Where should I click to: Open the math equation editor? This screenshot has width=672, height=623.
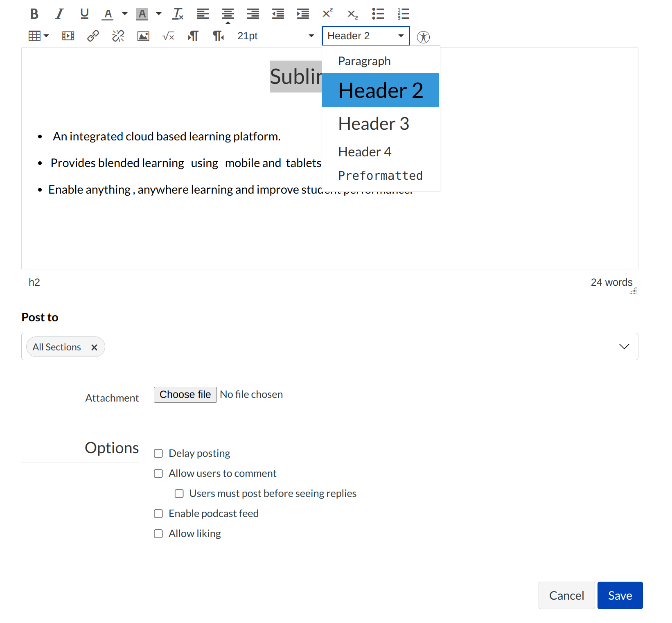(168, 36)
